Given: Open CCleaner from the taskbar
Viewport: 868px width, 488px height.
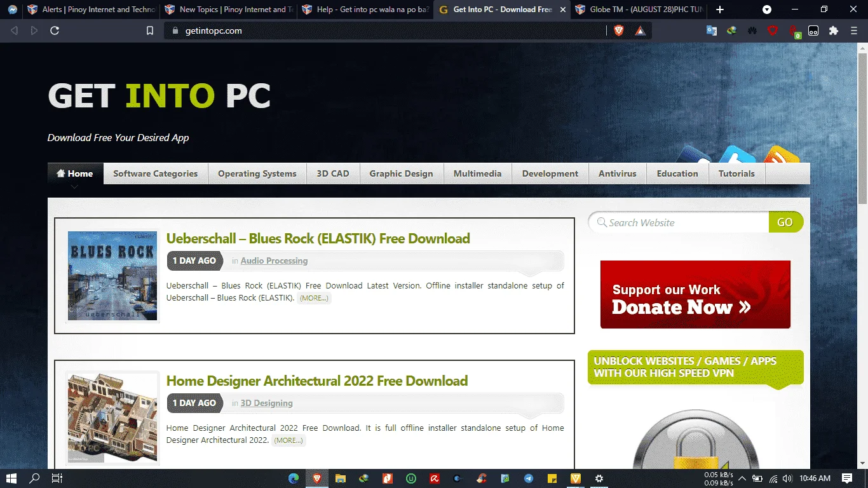Looking at the screenshot, I should pyautogui.click(x=482, y=478).
